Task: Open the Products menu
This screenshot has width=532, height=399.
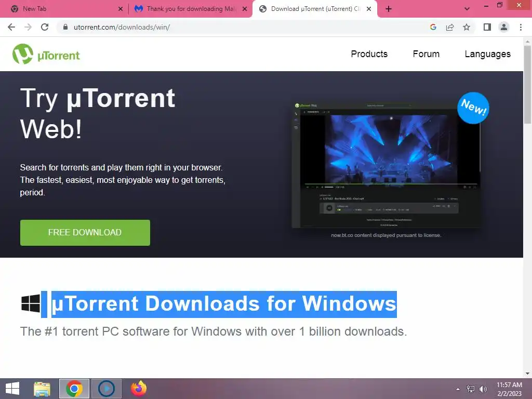Action: click(x=369, y=54)
